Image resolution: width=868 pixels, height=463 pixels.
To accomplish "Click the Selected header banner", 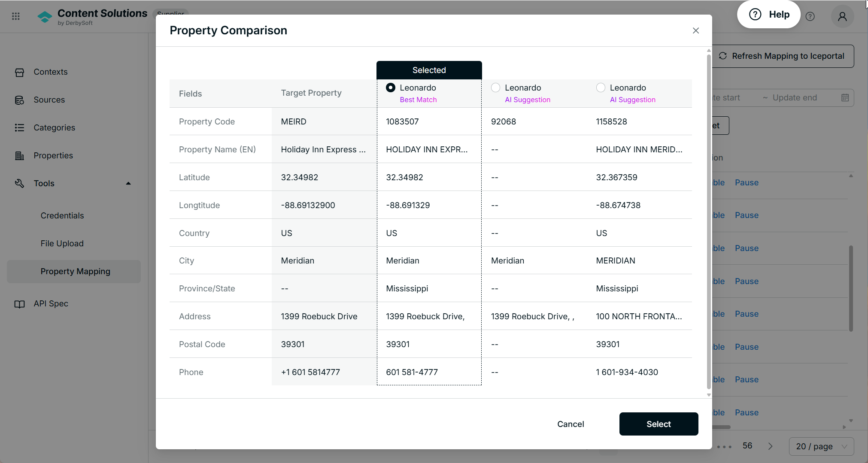I will [429, 70].
